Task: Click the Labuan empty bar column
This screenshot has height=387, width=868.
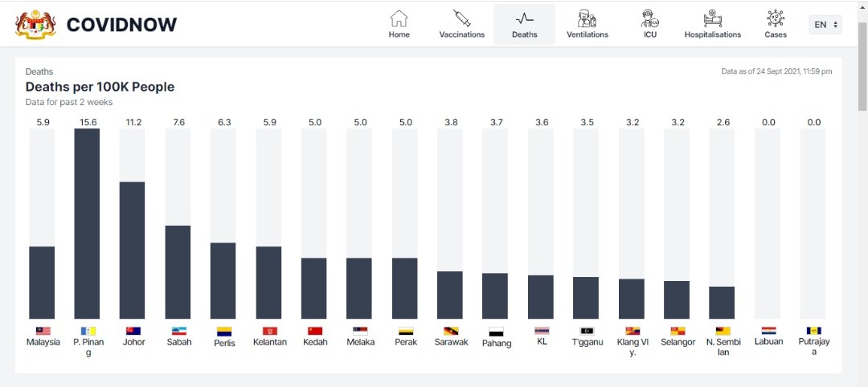Action: click(768, 223)
